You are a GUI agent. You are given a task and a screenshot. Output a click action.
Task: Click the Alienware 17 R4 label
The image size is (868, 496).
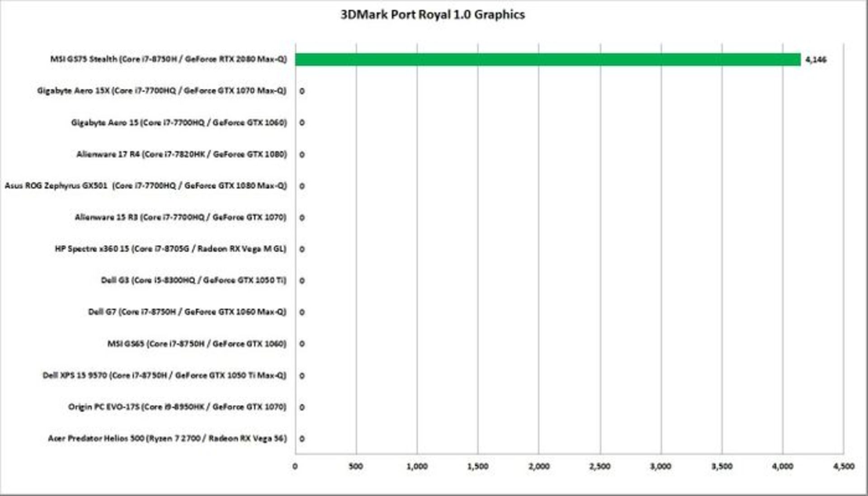click(181, 154)
